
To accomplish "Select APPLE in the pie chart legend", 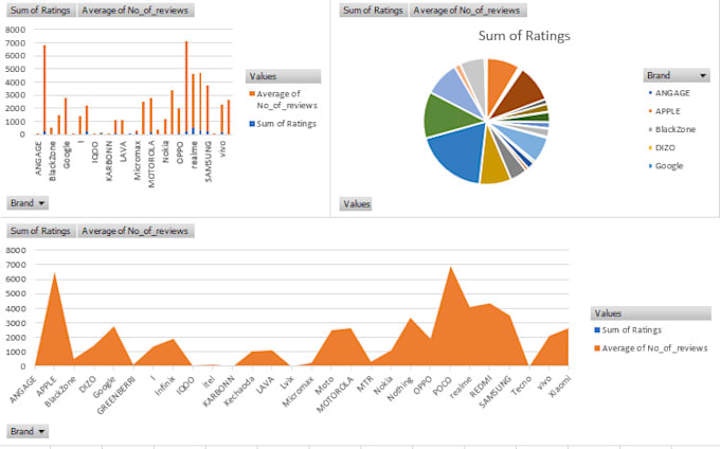I will (668, 111).
